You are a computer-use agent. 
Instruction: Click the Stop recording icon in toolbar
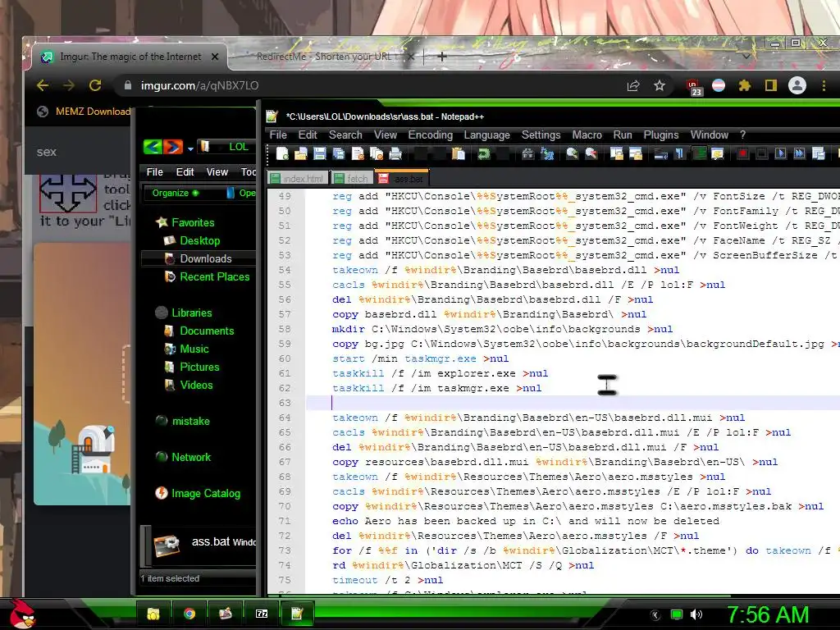click(761, 154)
